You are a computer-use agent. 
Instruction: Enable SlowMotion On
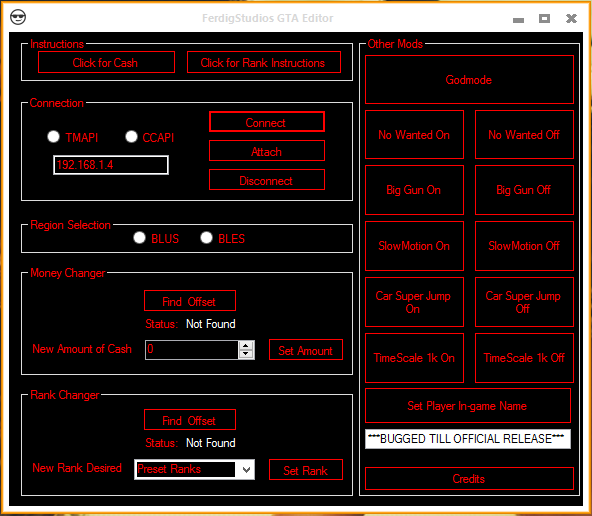point(414,246)
